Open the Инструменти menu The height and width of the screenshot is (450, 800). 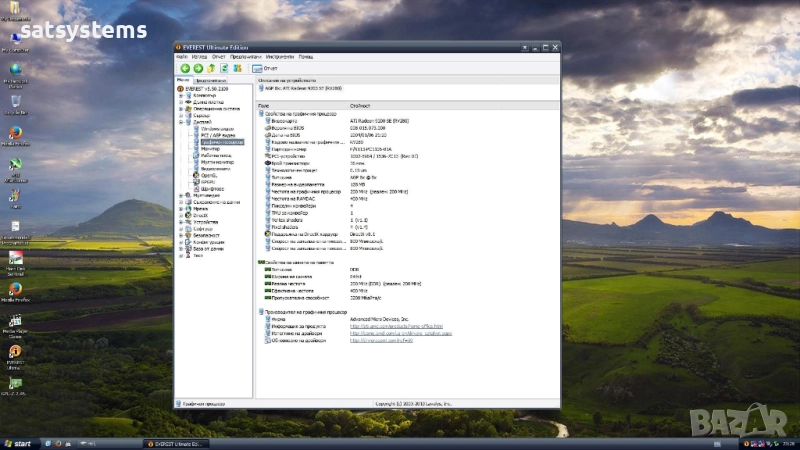tap(280, 57)
